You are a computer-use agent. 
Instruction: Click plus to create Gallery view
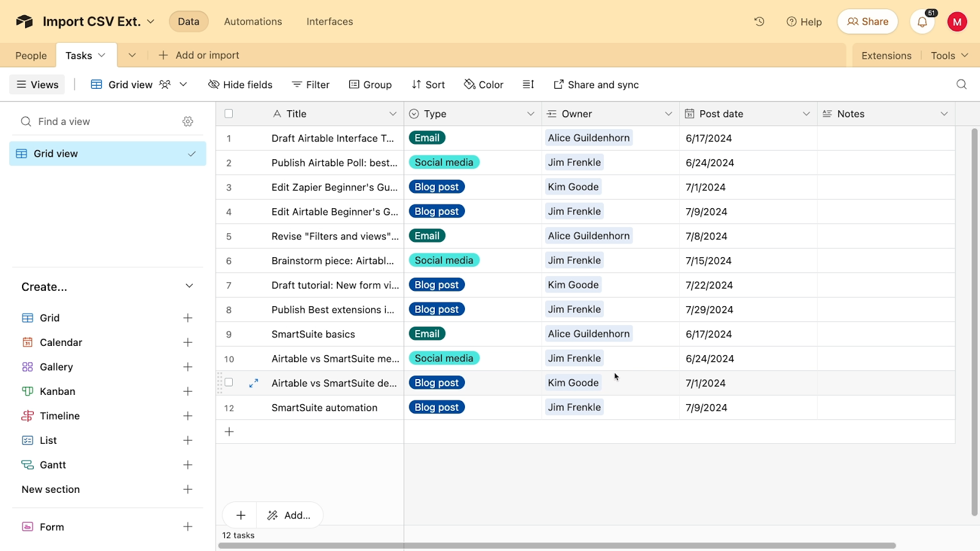click(x=188, y=367)
